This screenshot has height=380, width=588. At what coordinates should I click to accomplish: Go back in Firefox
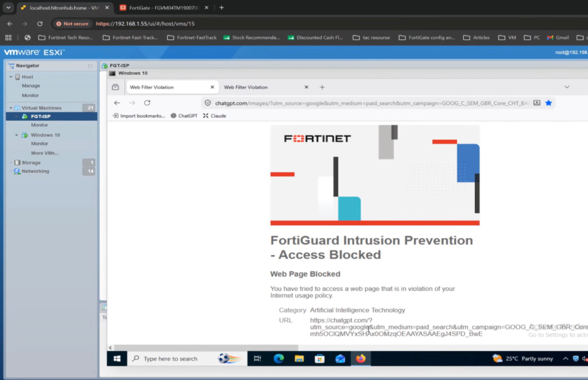point(117,103)
